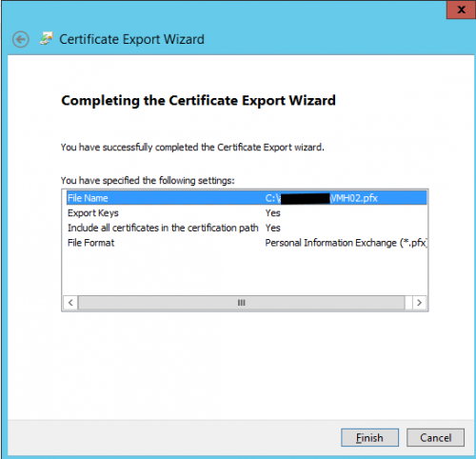The width and height of the screenshot is (476, 459).
Task: Click the Yes value for Export Keys
Action: [x=272, y=213]
